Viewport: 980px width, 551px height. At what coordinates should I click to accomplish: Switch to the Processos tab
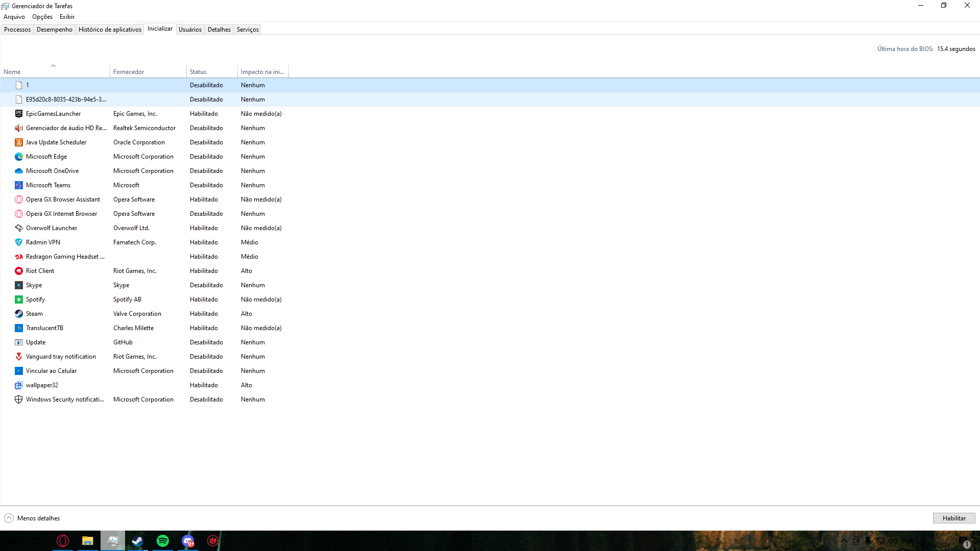(x=17, y=30)
